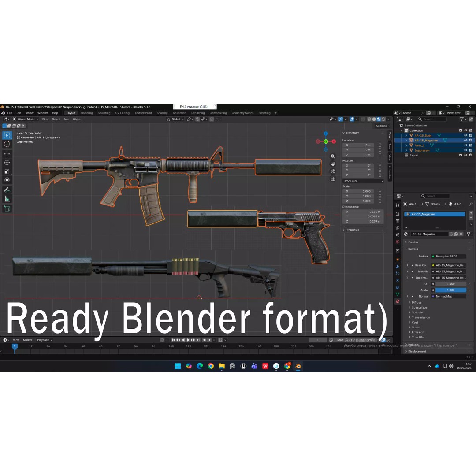Open the Output properties tab icon
The image size is (476, 476).
tap(398, 221)
